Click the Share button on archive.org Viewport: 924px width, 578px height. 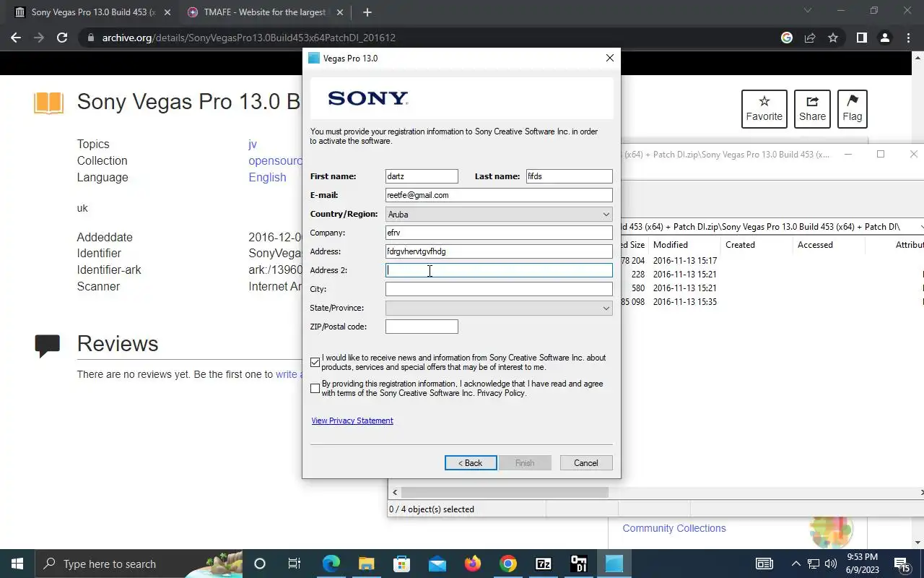pyautogui.click(x=812, y=108)
